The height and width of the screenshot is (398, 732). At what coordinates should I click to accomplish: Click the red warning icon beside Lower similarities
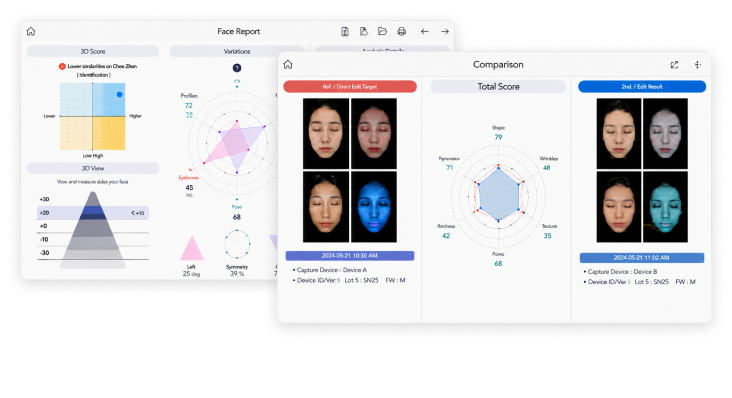pos(62,66)
